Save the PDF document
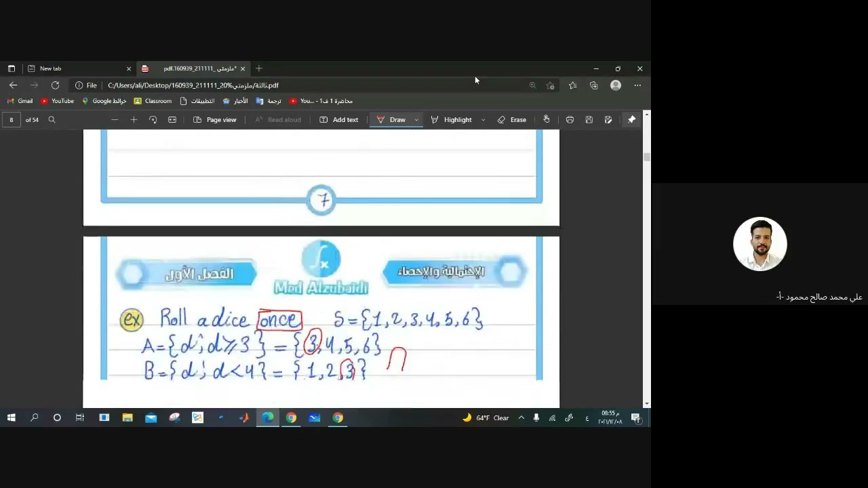This screenshot has width=868, height=488. coord(589,120)
